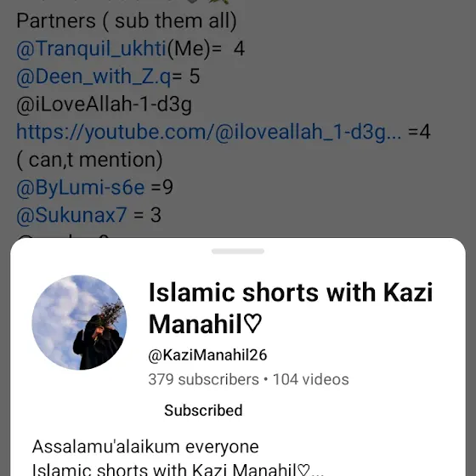
Task: Open channel title Islamic shorts with Kazi Manahil
Action: [291, 308]
